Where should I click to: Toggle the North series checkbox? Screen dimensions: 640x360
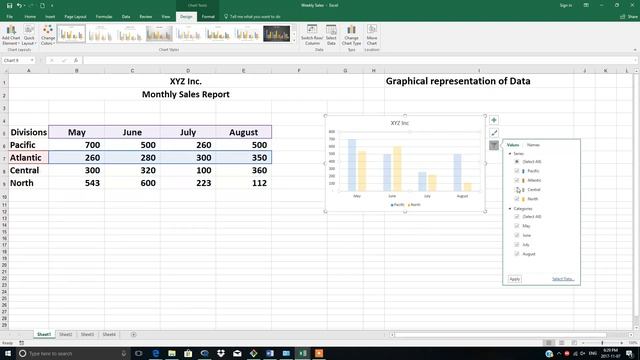point(517,199)
